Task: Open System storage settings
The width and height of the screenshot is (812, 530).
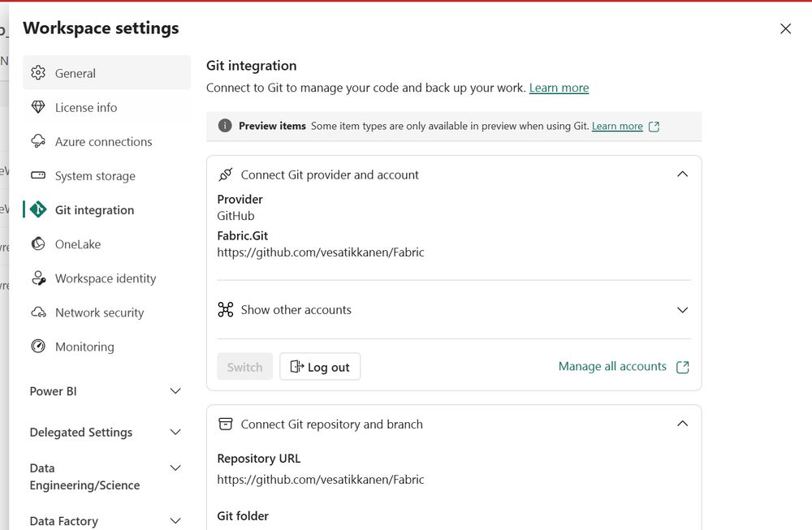Action: point(106,175)
